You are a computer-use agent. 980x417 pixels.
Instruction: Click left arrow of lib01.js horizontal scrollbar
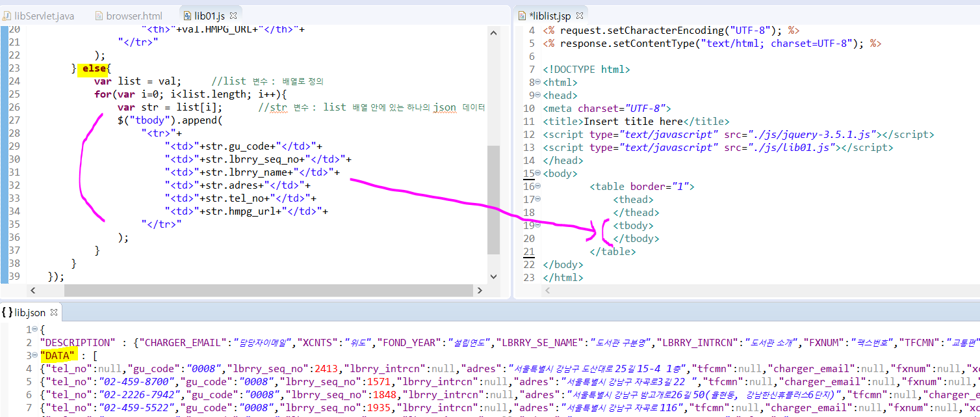(x=34, y=290)
